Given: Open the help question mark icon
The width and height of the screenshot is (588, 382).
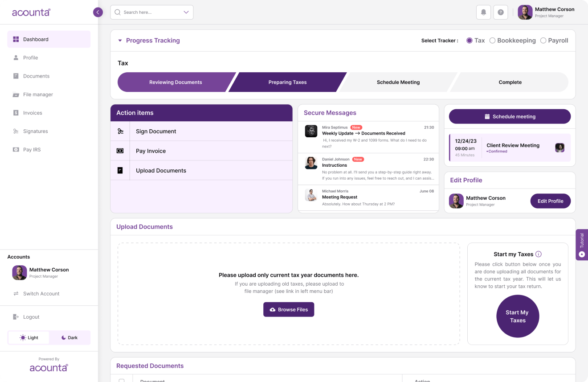Looking at the screenshot, I should pos(501,12).
